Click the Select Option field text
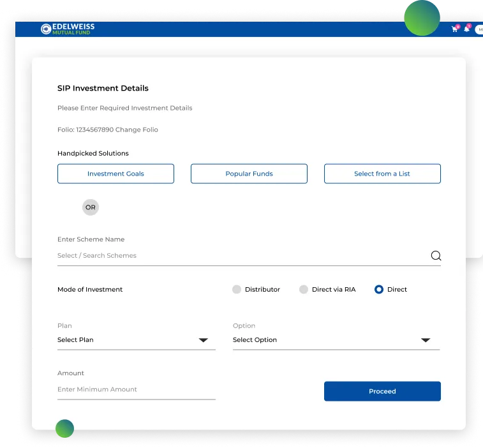Screen dimensions: 483x448 (255, 340)
